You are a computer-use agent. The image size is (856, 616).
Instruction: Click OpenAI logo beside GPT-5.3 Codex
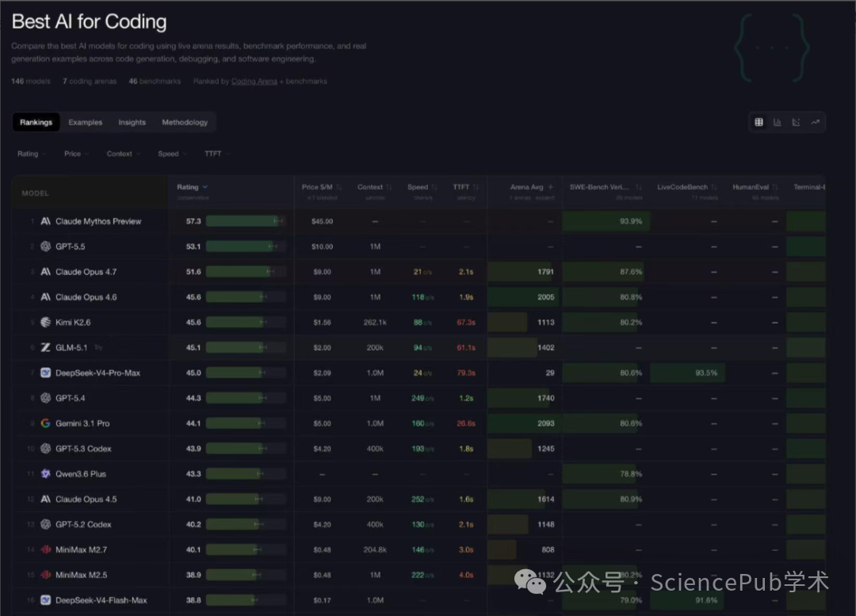click(46, 449)
